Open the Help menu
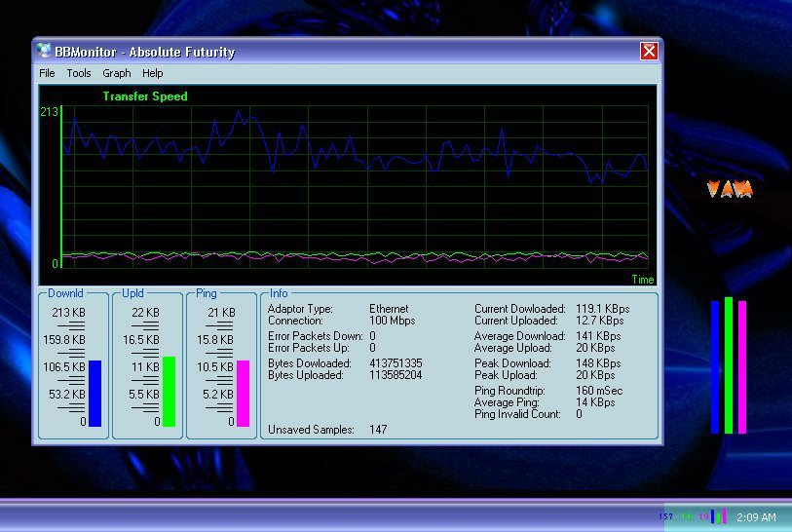Screen dimensions: 792x532 [152, 73]
